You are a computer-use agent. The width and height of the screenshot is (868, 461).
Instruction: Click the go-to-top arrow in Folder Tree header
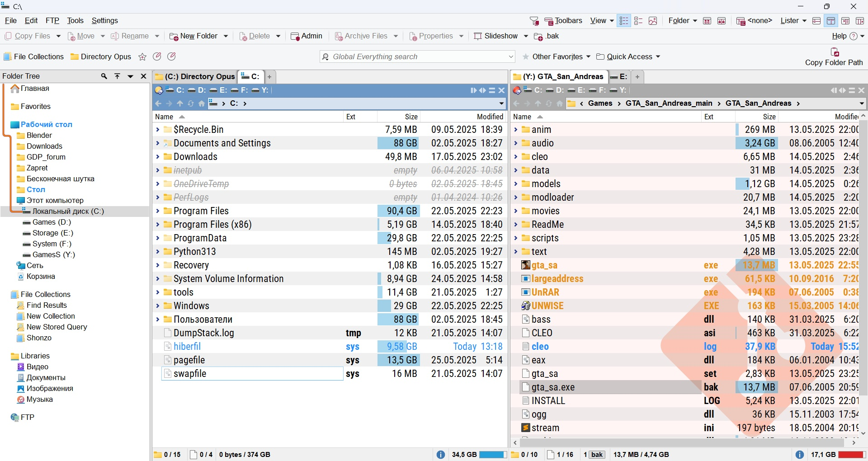point(117,76)
